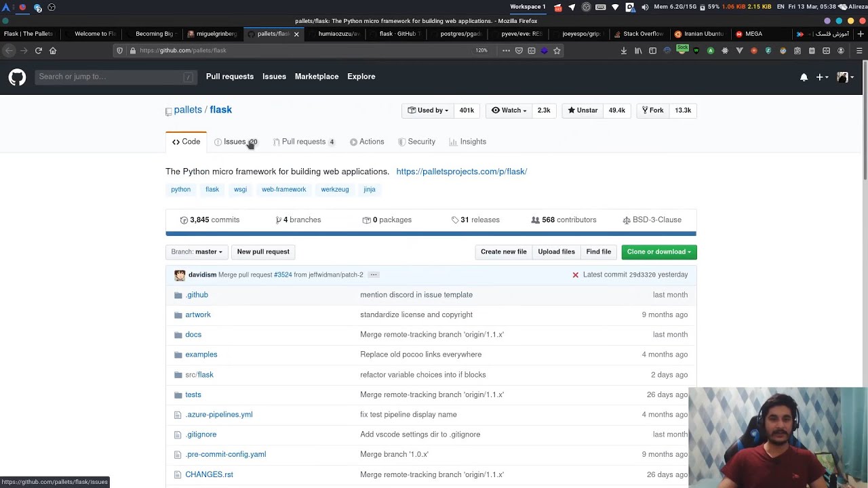868x488 pixels.
Task: Open the artwork folder
Action: click(x=198, y=314)
